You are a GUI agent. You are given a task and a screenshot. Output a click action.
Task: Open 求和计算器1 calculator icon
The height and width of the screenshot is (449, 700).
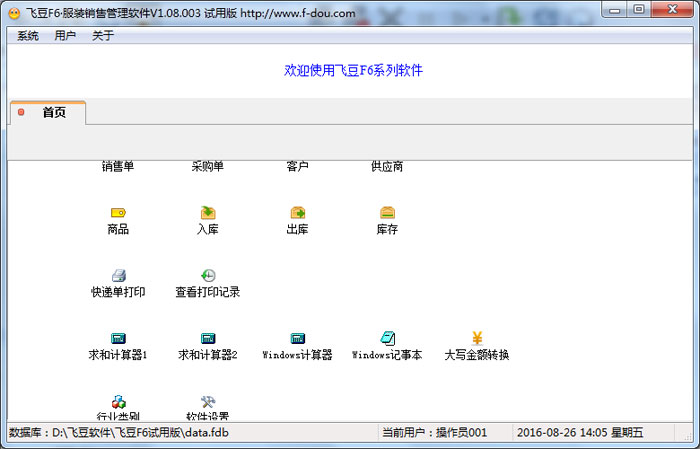point(118,338)
